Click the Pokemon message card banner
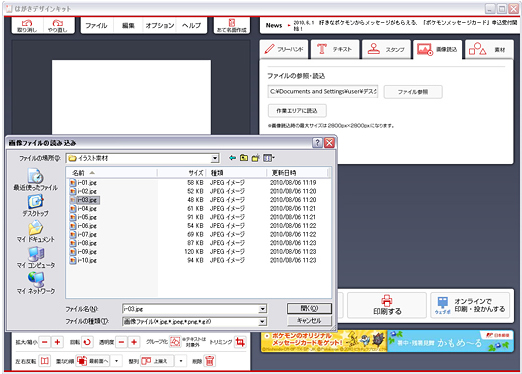Viewport: 522px width, 374px height. click(x=324, y=341)
